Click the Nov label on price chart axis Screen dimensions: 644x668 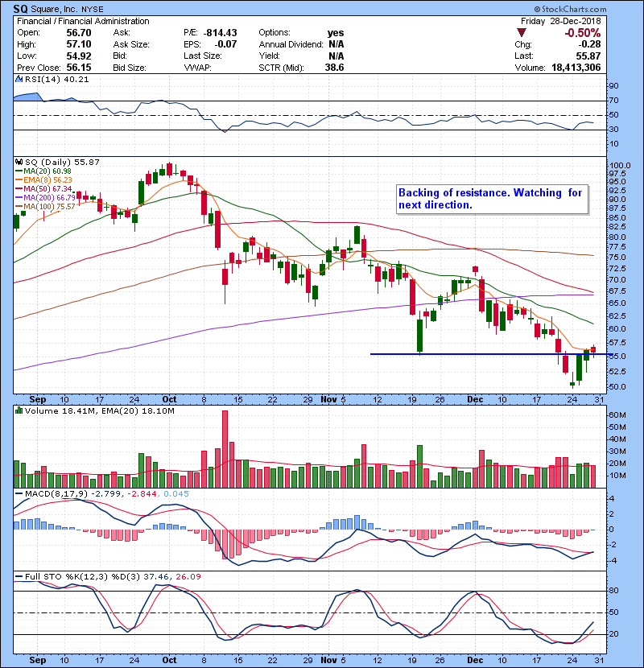pos(328,399)
